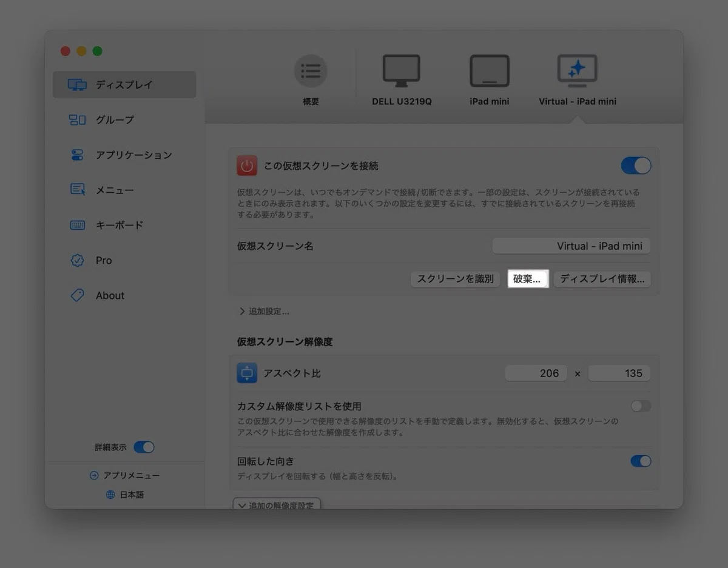Toggle the この仮想スクリーンを接続 switch
Viewport: 728px width, 568px height.
[x=636, y=165]
